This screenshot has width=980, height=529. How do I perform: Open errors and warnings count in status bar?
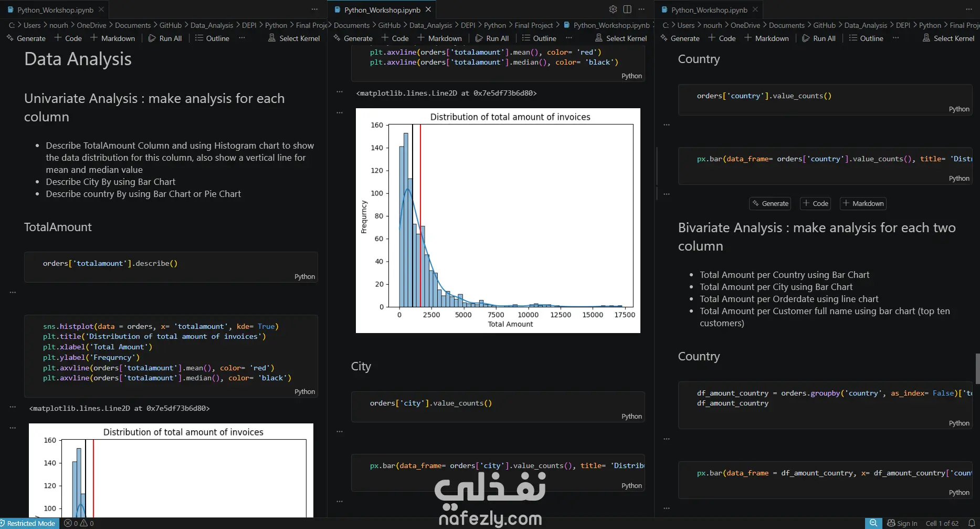click(x=79, y=523)
